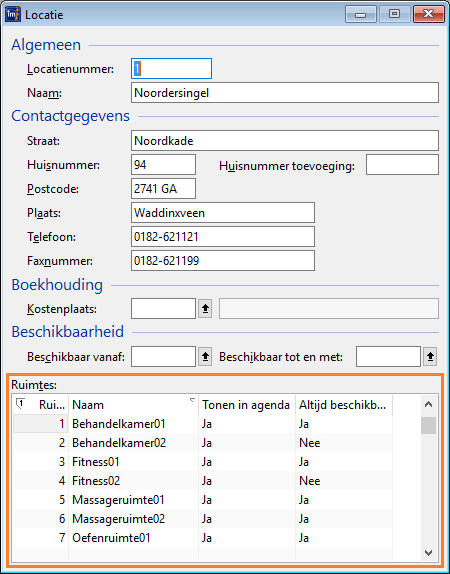Click the Locatie window application icon
This screenshot has height=574, width=450.
coord(12,14)
